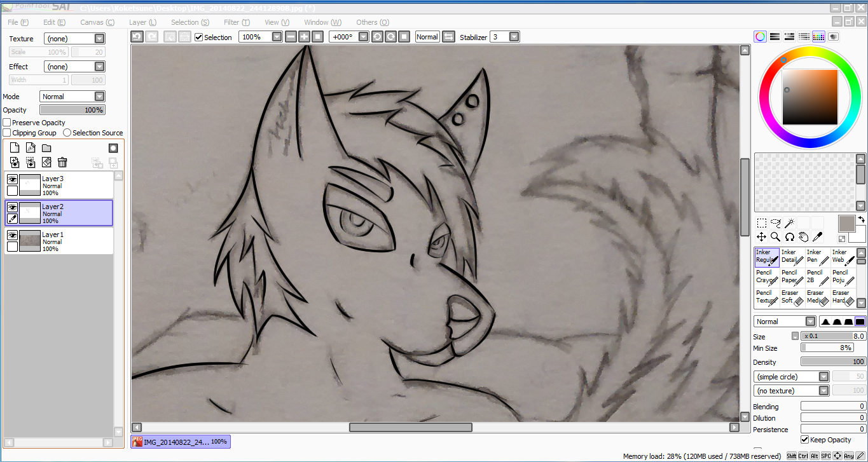Click the layer Opacity slider
The image size is (868, 462).
coord(72,110)
